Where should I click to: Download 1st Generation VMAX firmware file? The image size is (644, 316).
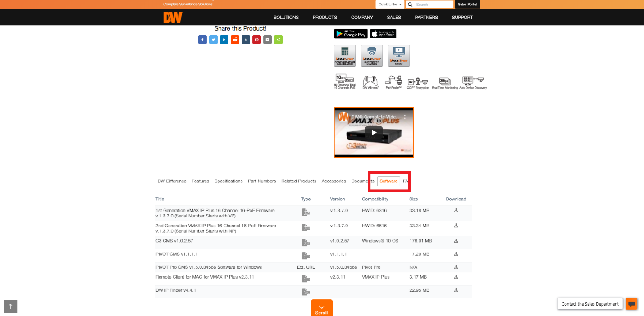coord(456,210)
